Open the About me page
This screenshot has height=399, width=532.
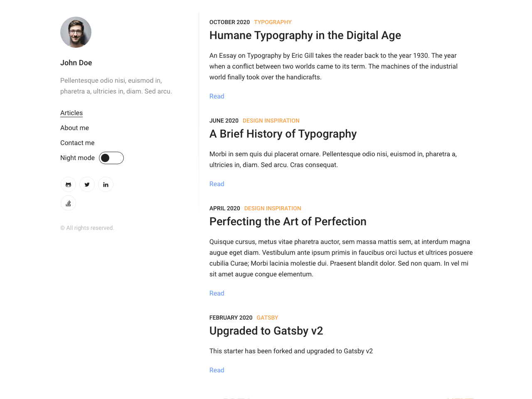(74, 128)
